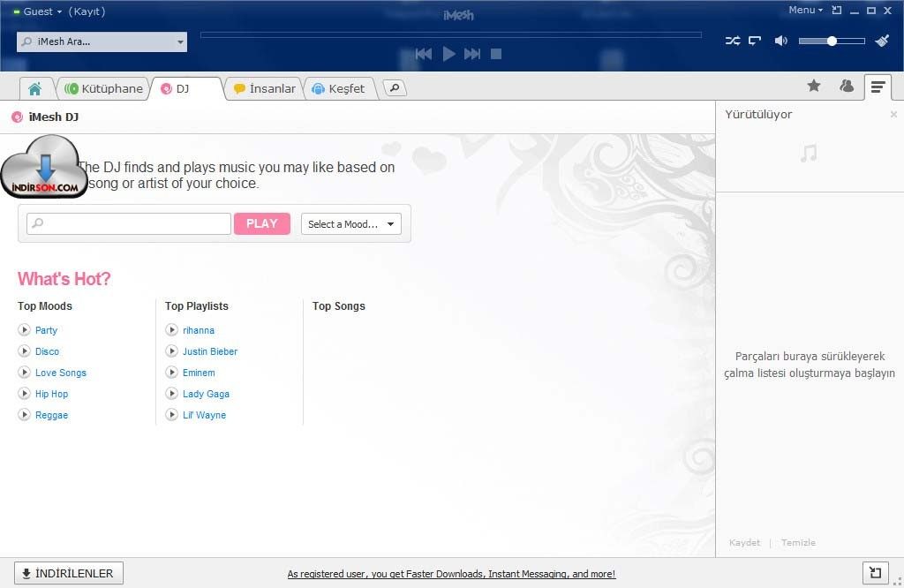The width and height of the screenshot is (904, 588).
Task: Open the friends people icon
Action: tap(847, 86)
